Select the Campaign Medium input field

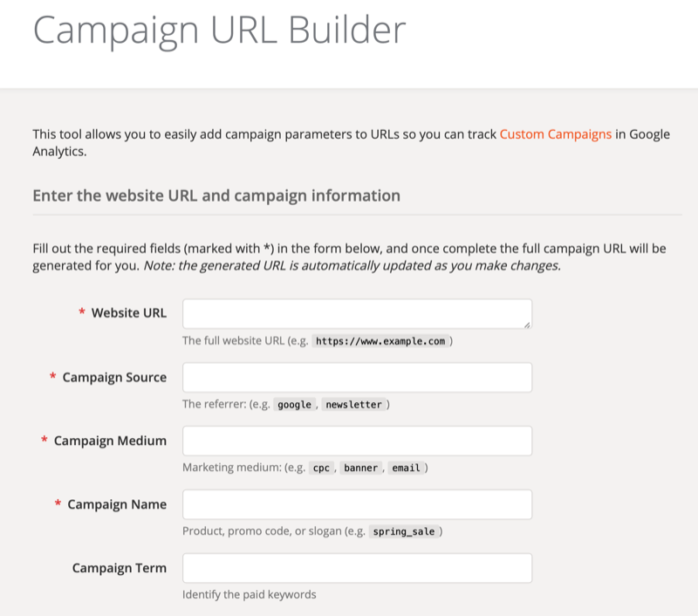click(357, 441)
